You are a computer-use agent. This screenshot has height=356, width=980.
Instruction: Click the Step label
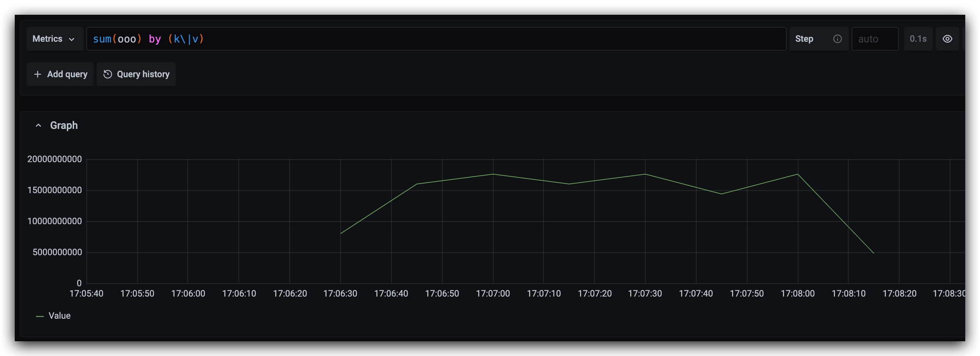point(804,39)
